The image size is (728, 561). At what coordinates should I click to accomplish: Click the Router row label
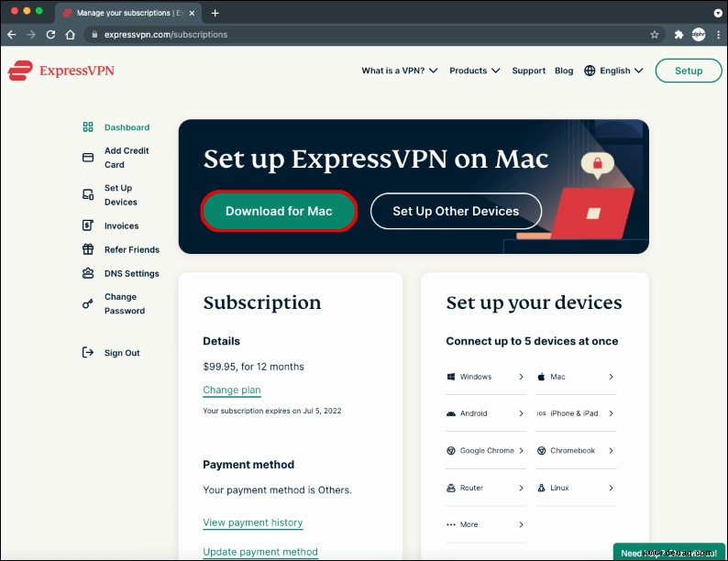(471, 488)
